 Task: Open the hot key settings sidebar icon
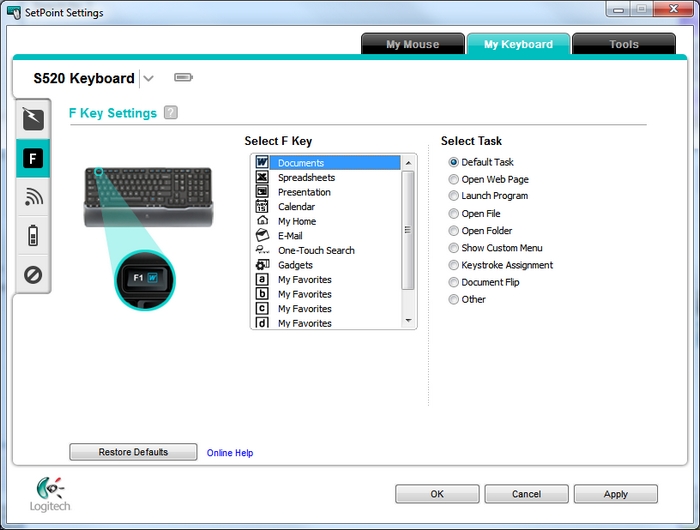coord(33,119)
